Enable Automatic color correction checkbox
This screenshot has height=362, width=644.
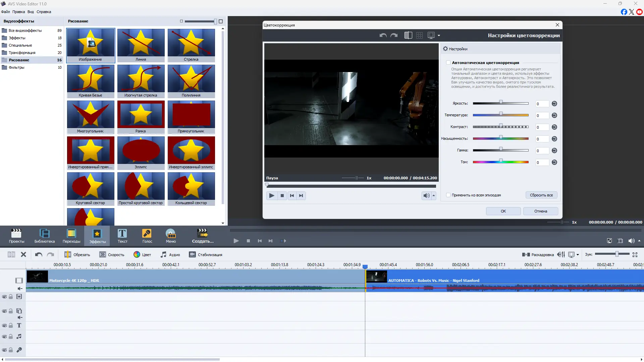448,63
